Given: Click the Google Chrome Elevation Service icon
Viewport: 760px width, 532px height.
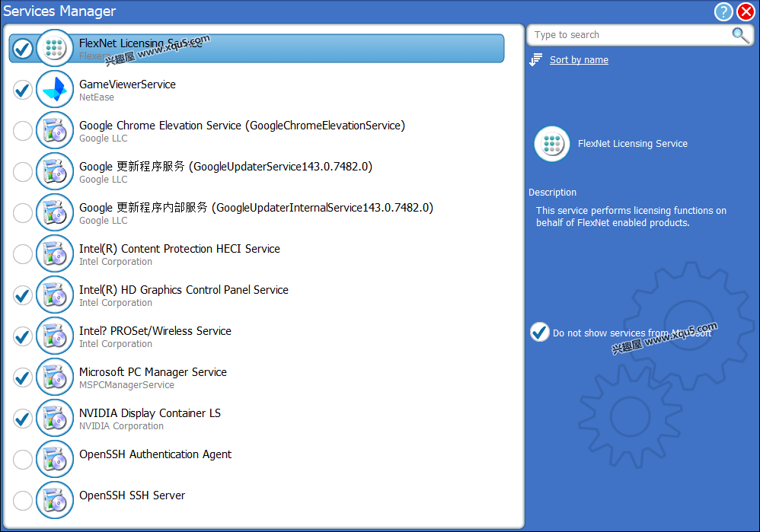Looking at the screenshot, I should (x=54, y=130).
